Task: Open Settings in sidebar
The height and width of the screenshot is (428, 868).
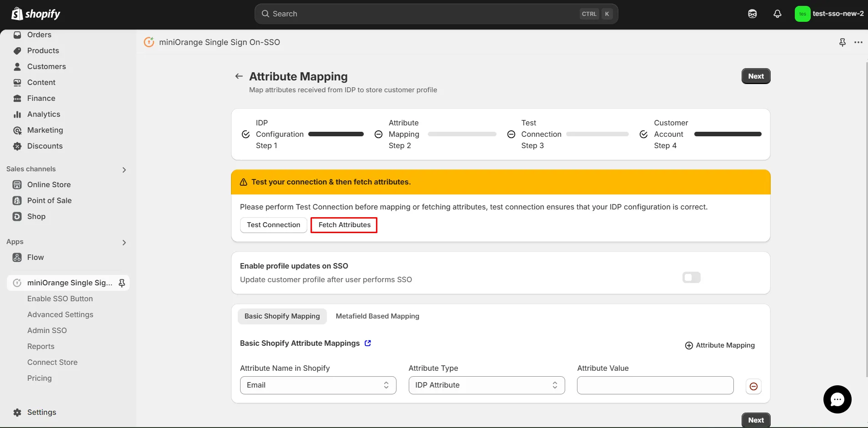Action: (x=42, y=412)
